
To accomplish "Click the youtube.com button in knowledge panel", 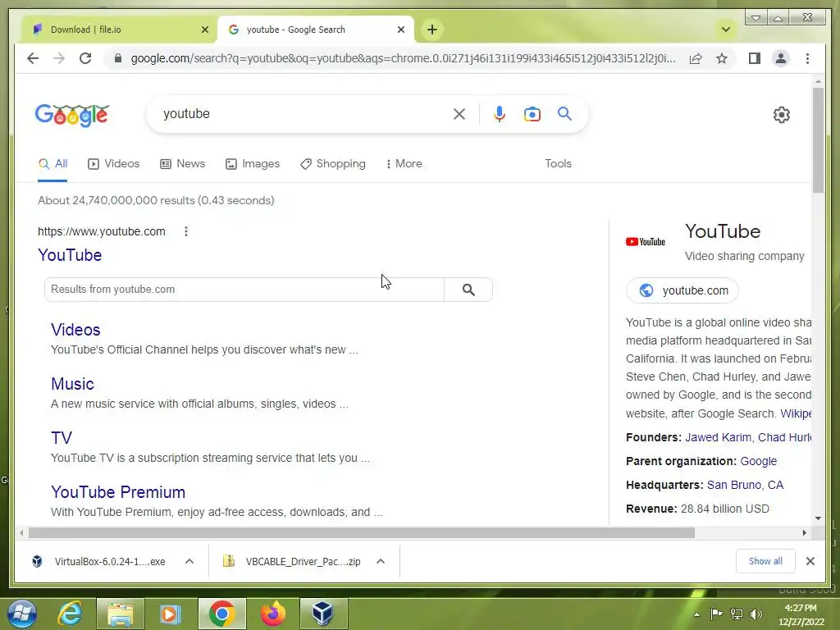I will coord(682,290).
